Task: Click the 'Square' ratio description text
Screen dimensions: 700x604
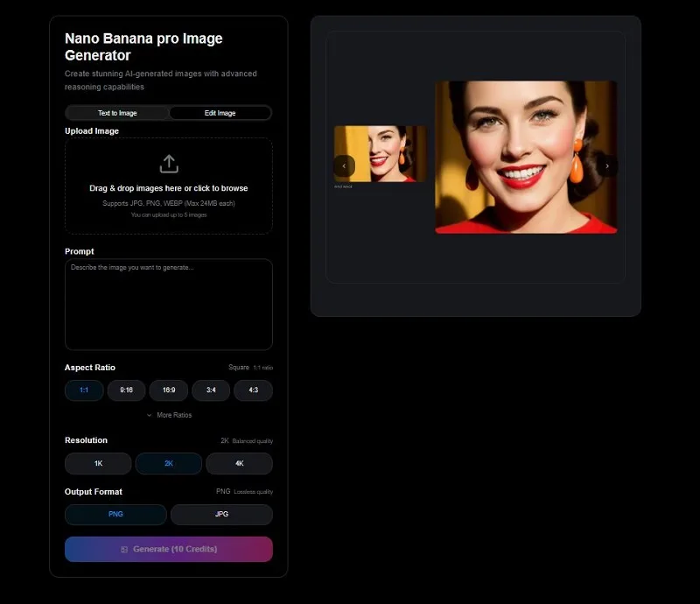Action: tap(239, 368)
